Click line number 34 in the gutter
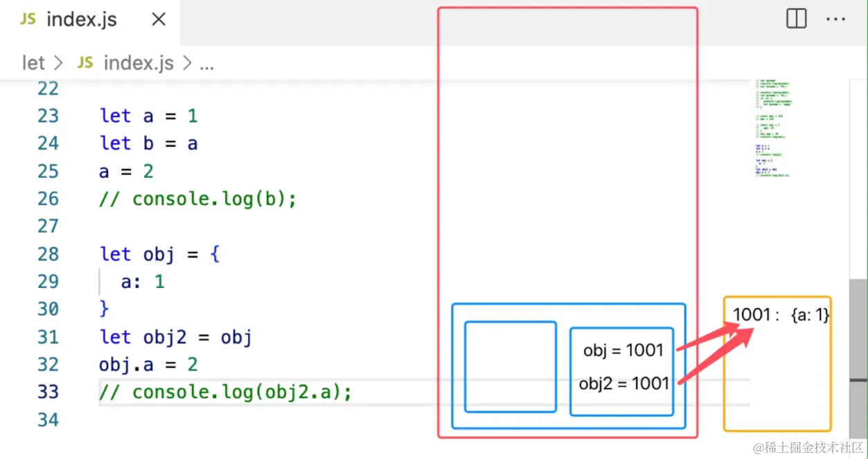 pyautogui.click(x=48, y=420)
